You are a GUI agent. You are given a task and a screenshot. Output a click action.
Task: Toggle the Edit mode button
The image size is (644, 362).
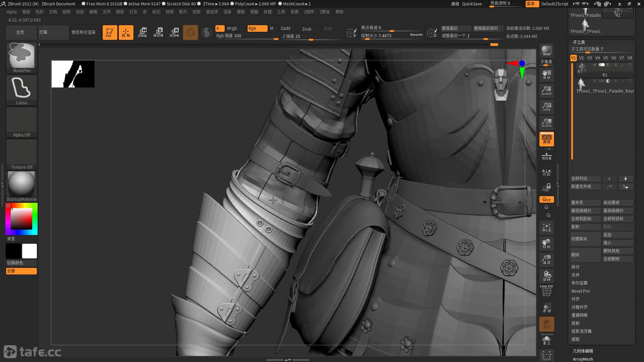(x=110, y=33)
